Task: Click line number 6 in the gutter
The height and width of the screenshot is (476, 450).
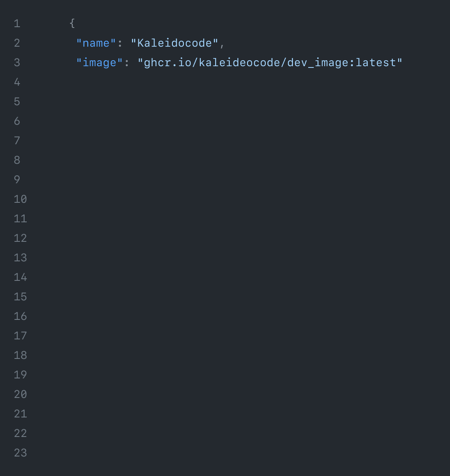Action: point(17,121)
